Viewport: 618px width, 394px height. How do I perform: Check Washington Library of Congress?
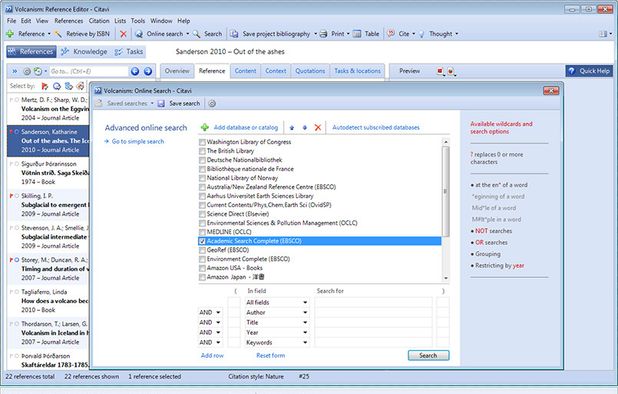(x=202, y=142)
